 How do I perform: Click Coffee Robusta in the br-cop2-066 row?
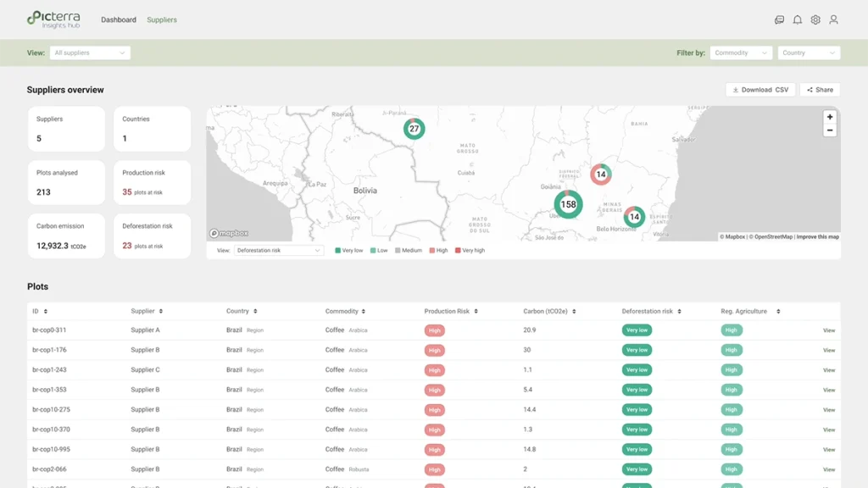(347, 469)
